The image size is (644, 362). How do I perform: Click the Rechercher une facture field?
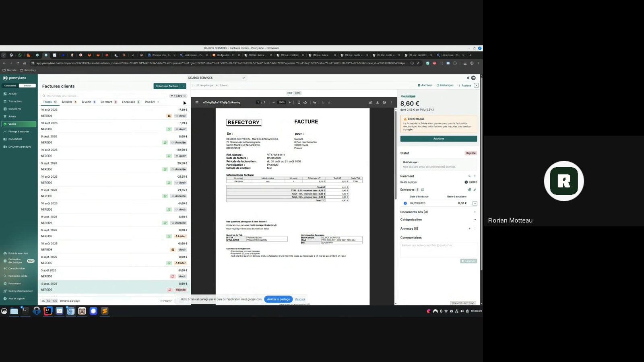(x=103, y=96)
